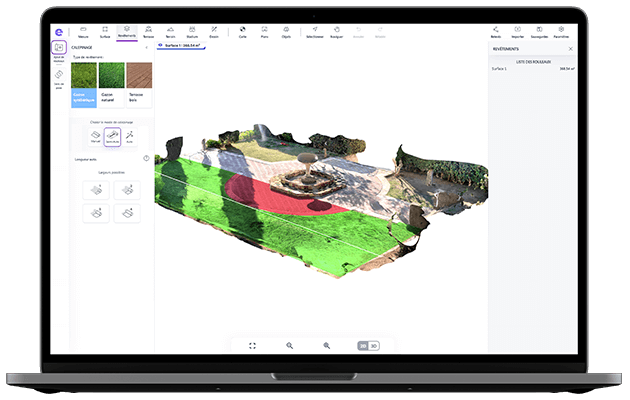The width and height of the screenshot is (630, 400).
Task: Click the Annuler undo arrow
Action: (x=358, y=32)
